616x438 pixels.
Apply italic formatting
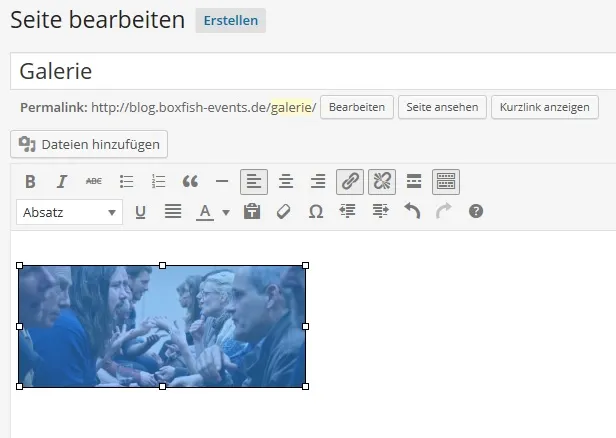click(62, 182)
